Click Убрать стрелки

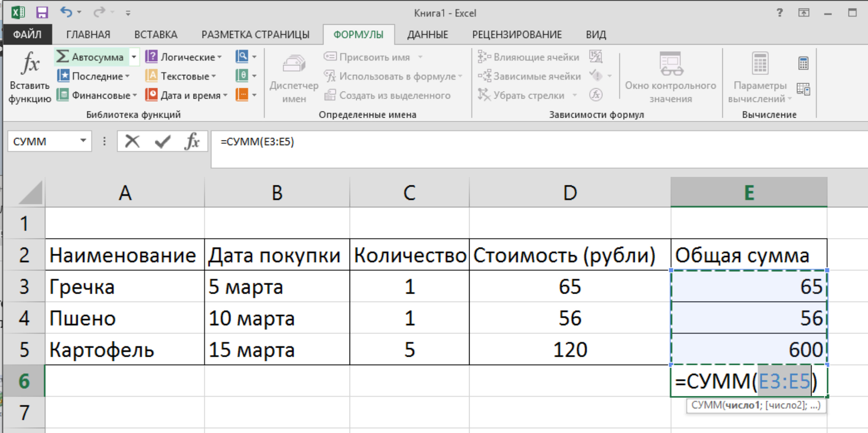(521, 95)
